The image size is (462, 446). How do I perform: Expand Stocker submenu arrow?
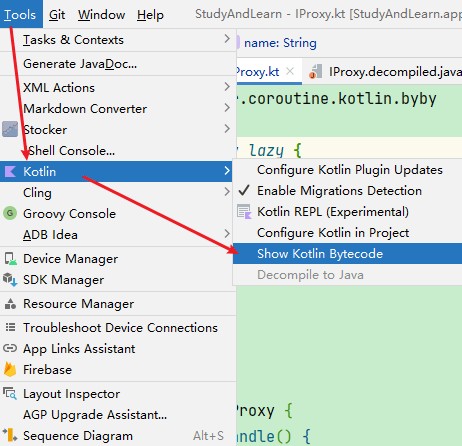click(x=227, y=129)
